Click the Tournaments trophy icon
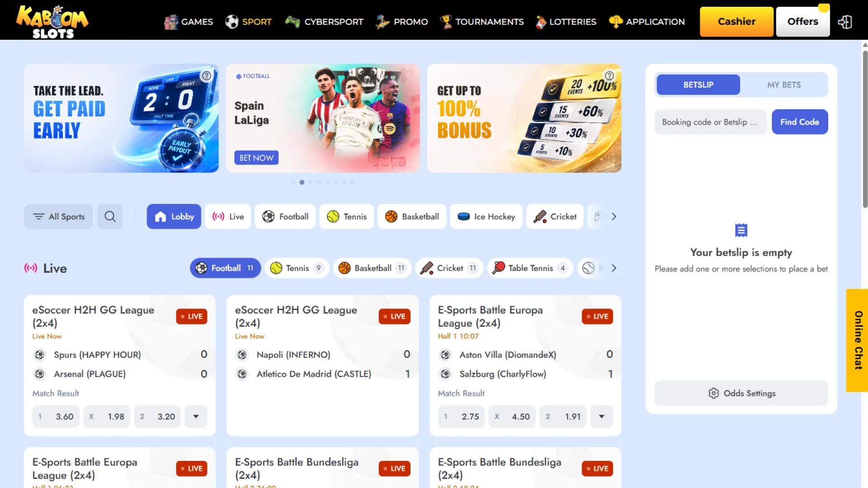Viewport: 868px width, 488px height. [446, 22]
